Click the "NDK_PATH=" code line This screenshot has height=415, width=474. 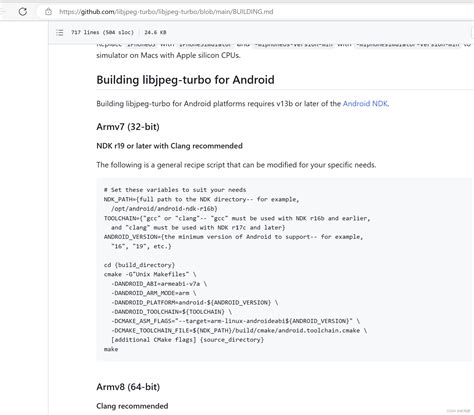(201, 199)
